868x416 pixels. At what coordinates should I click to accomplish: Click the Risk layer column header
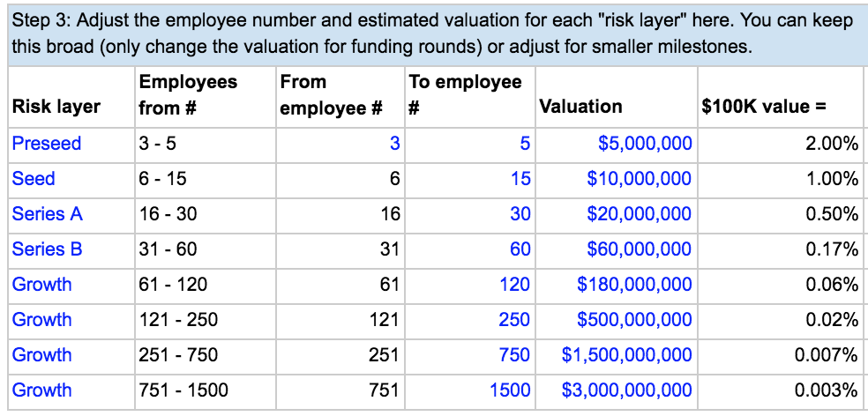coord(71,97)
